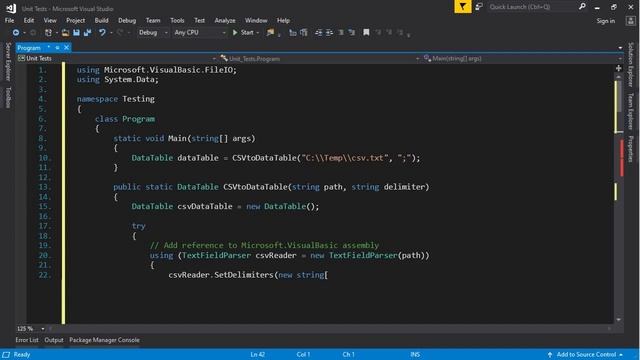
Task: Open the Team Explorer side tab
Action: pyautogui.click(x=631, y=111)
